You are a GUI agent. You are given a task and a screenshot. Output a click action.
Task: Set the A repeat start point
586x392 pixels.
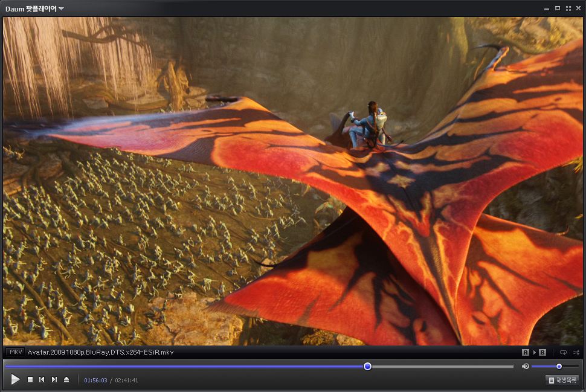pyautogui.click(x=526, y=352)
